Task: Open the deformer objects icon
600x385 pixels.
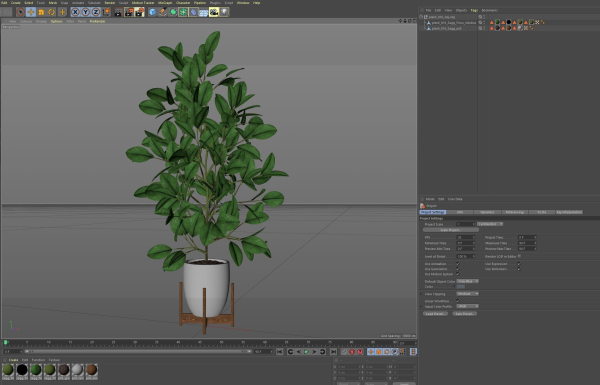Action: pyautogui.click(x=193, y=12)
